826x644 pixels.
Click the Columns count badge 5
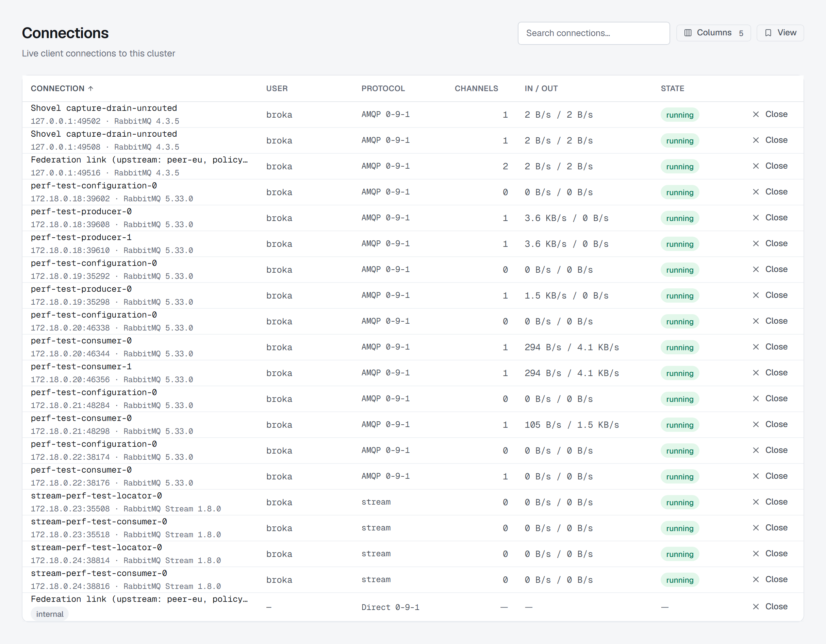tap(741, 33)
